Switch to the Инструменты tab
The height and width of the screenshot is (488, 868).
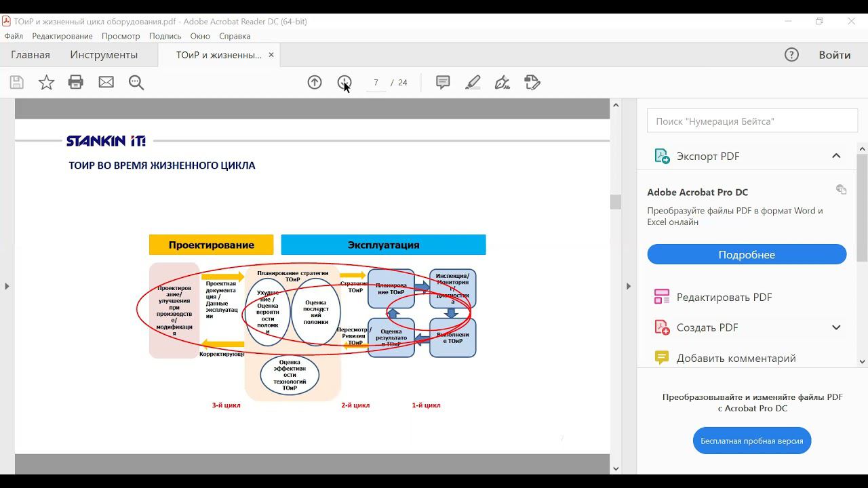[x=104, y=55]
